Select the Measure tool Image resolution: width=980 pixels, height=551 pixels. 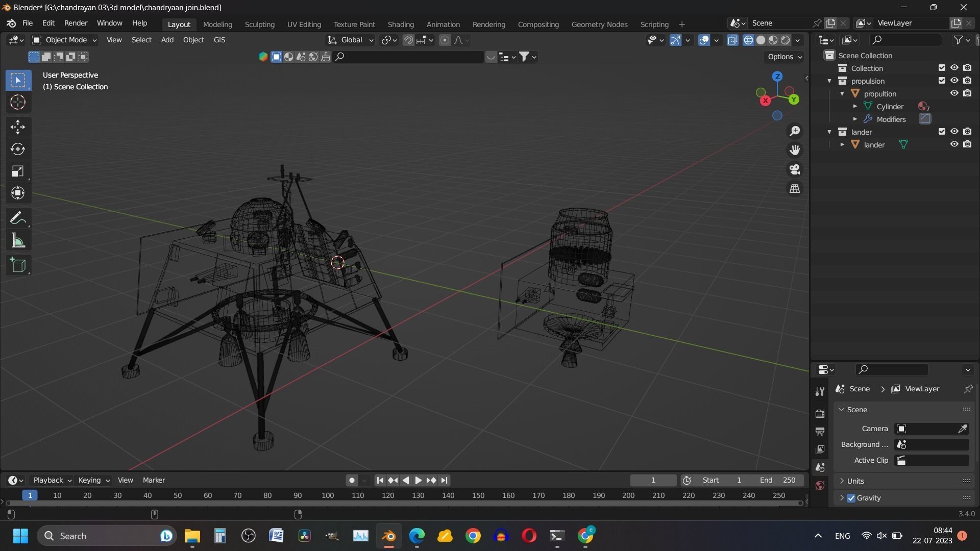point(18,241)
